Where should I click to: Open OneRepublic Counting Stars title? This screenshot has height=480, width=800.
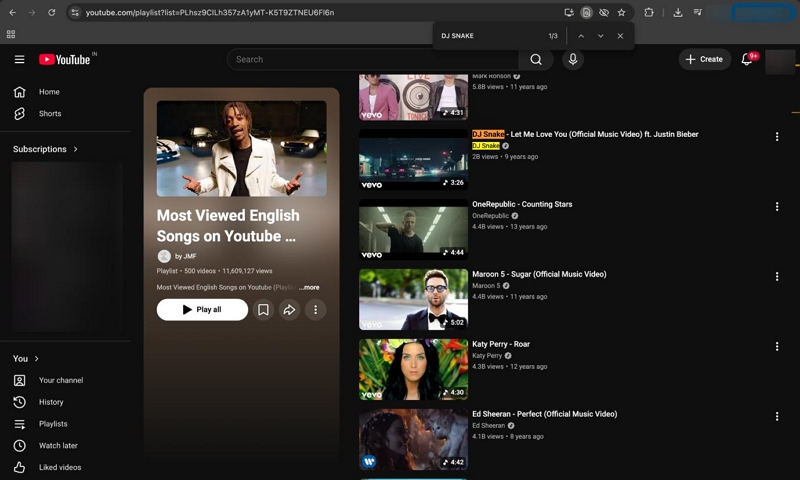pos(522,204)
